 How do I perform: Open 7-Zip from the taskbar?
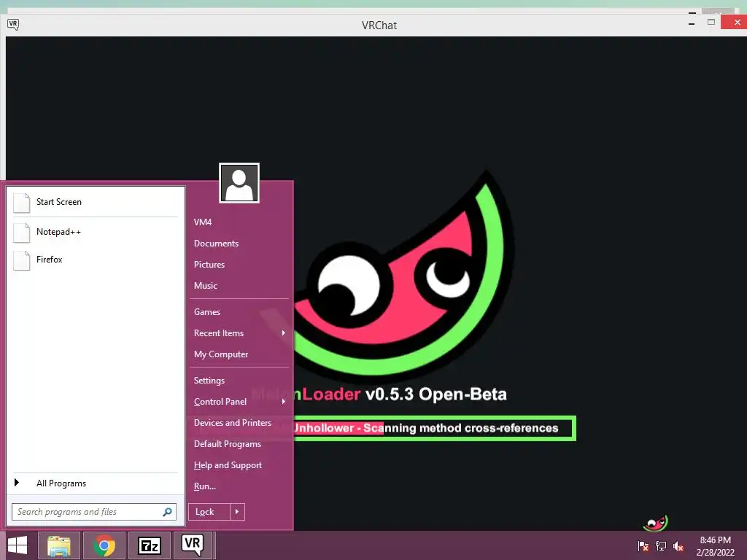coord(149,545)
